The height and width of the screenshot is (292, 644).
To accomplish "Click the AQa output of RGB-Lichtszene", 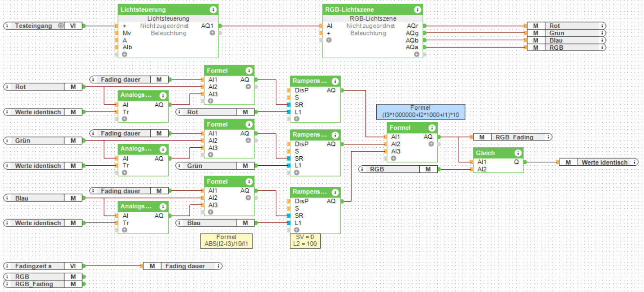I will click(x=412, y=47).
